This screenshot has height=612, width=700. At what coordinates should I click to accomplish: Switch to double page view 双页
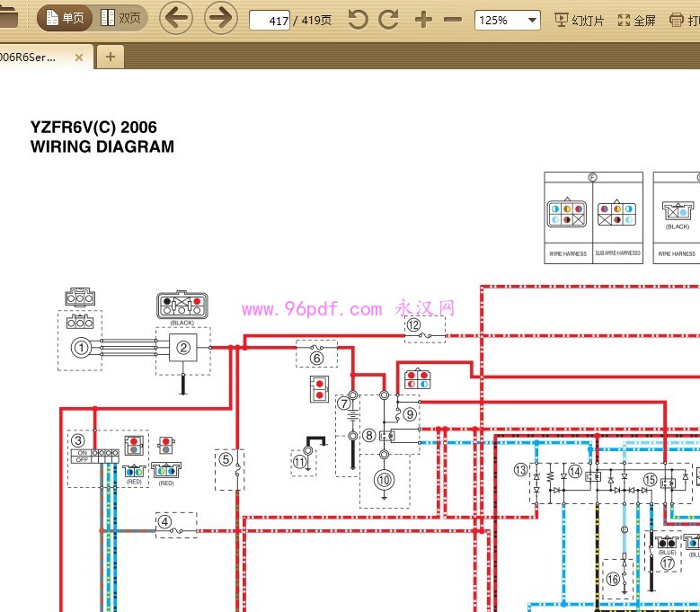(x=120, y=18)
